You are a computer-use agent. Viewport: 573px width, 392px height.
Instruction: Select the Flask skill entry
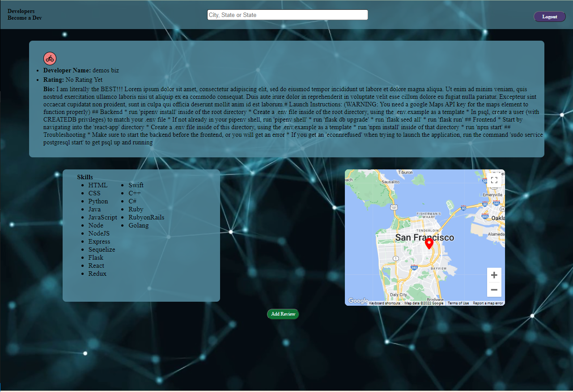point(96,257)
